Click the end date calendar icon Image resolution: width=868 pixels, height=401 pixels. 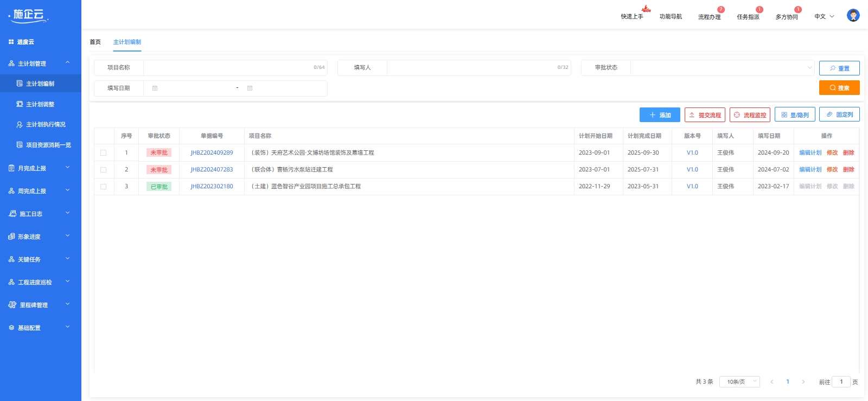(x=250, y=88)
